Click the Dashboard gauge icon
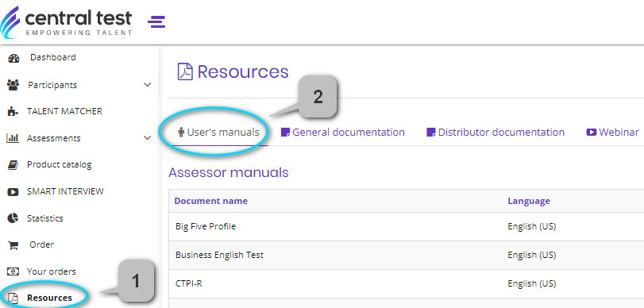 point(13,58)
